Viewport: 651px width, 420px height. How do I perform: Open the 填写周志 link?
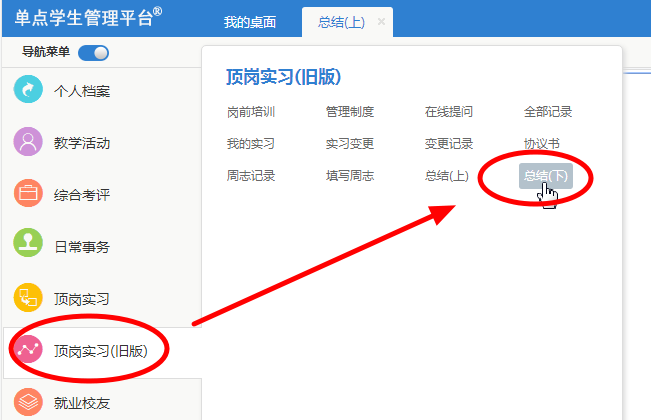coord(350,176)
